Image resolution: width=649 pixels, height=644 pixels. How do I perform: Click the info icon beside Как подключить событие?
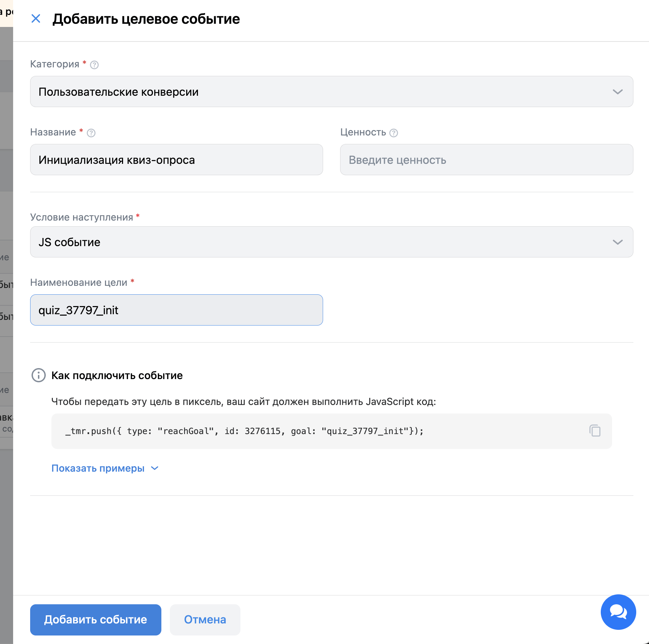click(39, 375)
